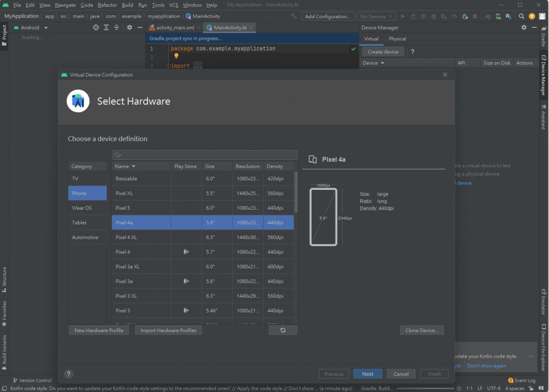The height and width of the screenshot is (392, 549).
Task: Open the Favorites tool window
Action: click(x=4, y=314)
